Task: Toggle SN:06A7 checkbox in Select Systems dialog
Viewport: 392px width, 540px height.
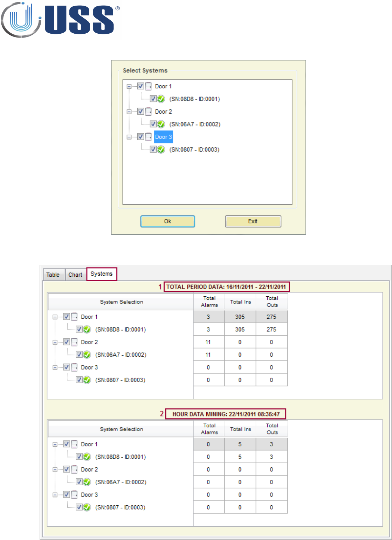Action: point(153,124)
